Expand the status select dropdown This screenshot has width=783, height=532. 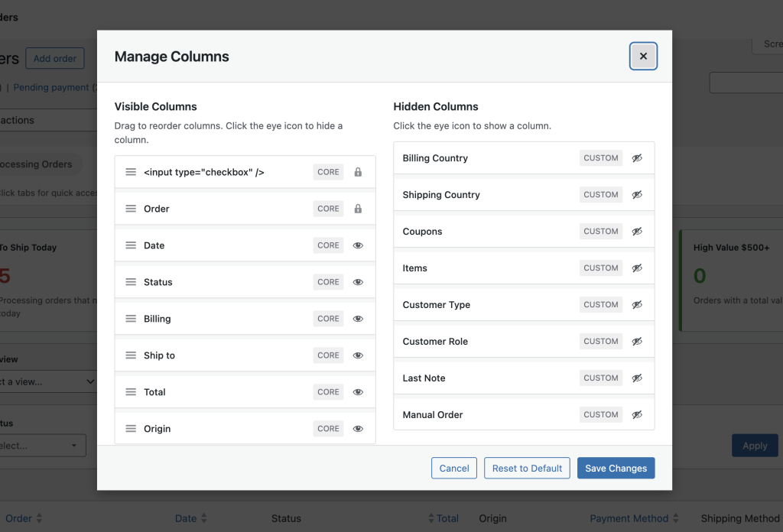point(42,446)
